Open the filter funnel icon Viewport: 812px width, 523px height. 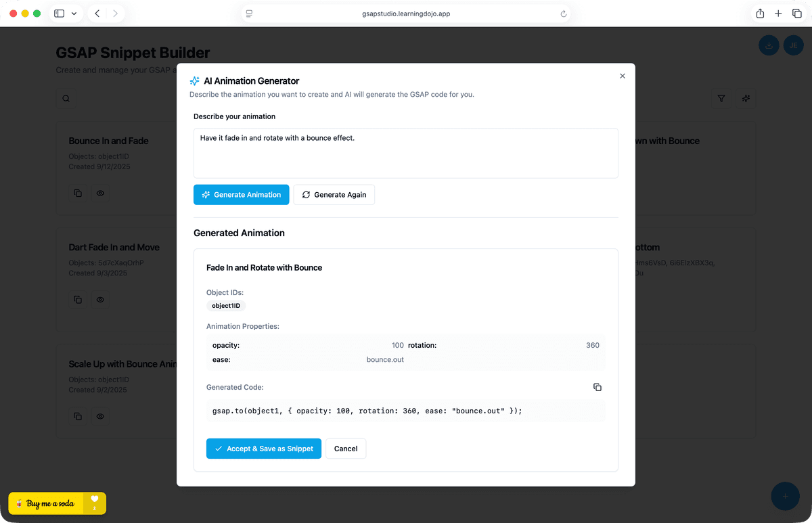721,99
